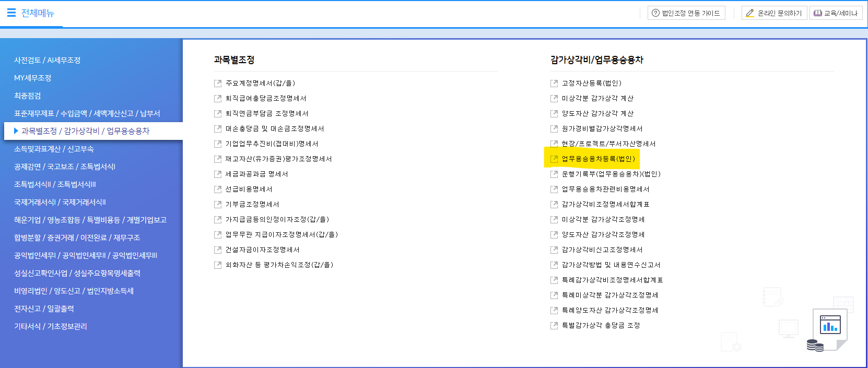Click open-link icon beside 업무용승용차관련비용명세서
The width and height of the screenshot is (868, 368).
pos(554,189)
